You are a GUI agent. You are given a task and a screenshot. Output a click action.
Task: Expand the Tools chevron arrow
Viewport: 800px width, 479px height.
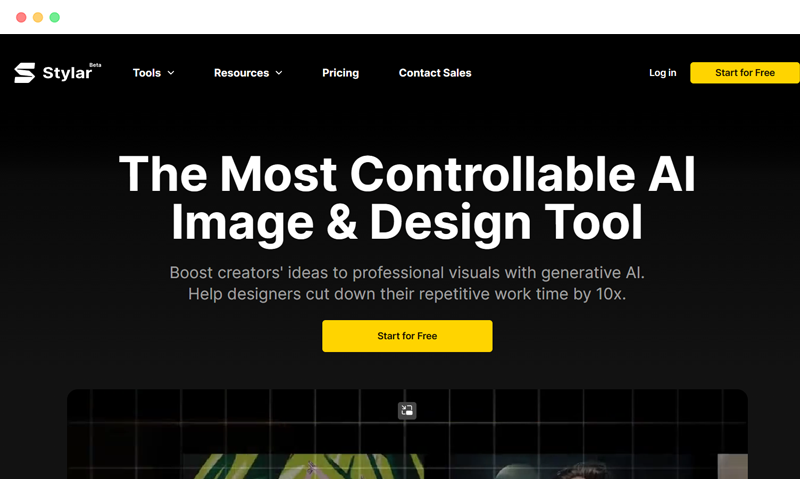pyautogui.click(x=171, y=73)
